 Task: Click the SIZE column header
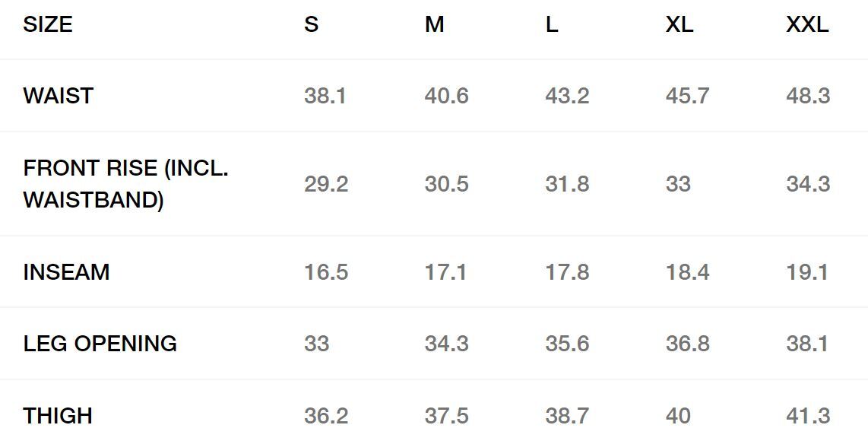(x=48, y=24)
